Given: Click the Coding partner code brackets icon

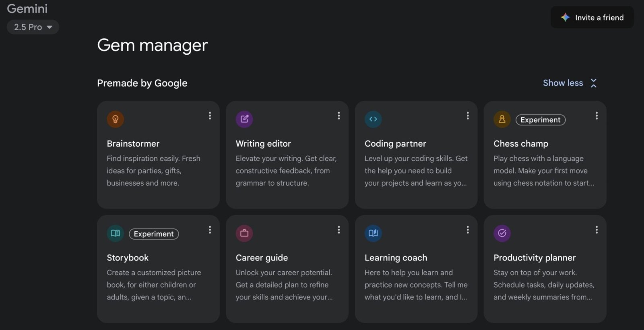Looking at the screenshot, I should click(373, 119).
